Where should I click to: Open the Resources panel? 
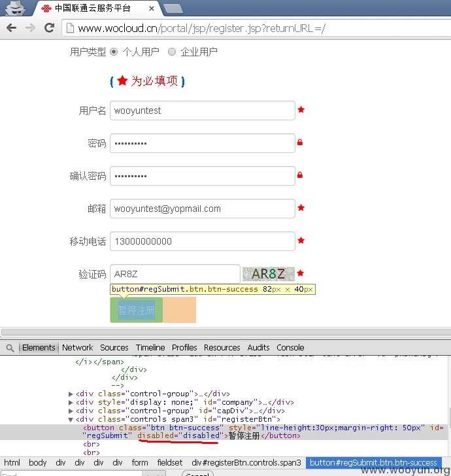point(222,348)
